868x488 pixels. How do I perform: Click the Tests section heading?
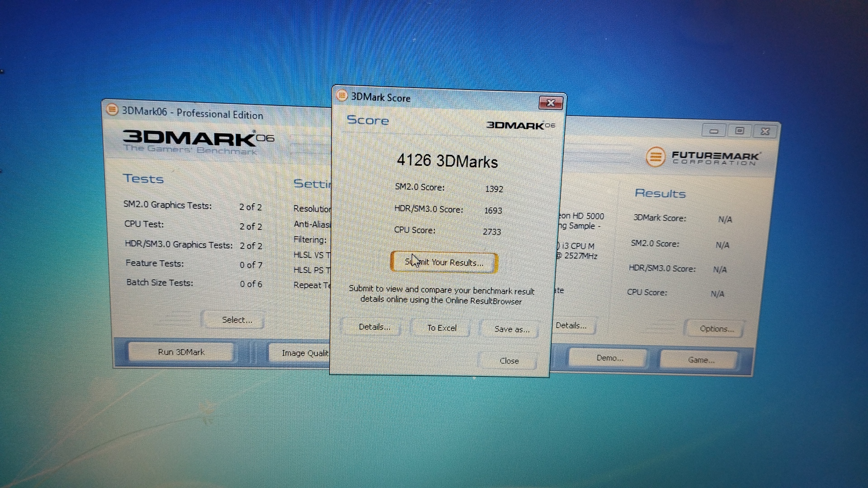click(x=143, y=178)
